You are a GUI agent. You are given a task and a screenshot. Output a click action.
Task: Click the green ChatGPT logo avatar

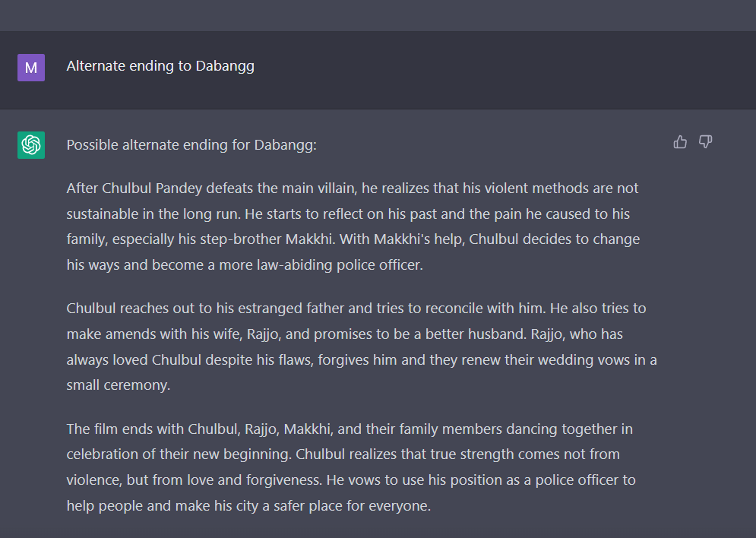click(x=31, y=145)
